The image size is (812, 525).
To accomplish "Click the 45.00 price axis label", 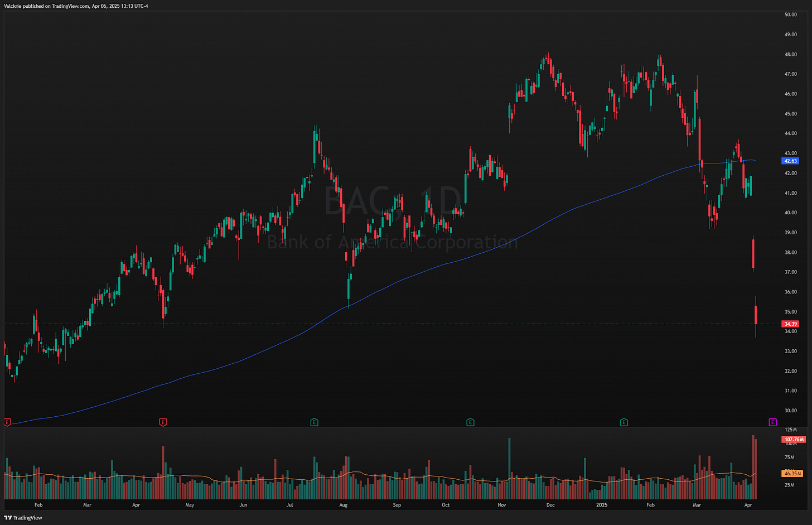I will click(790, 114).
